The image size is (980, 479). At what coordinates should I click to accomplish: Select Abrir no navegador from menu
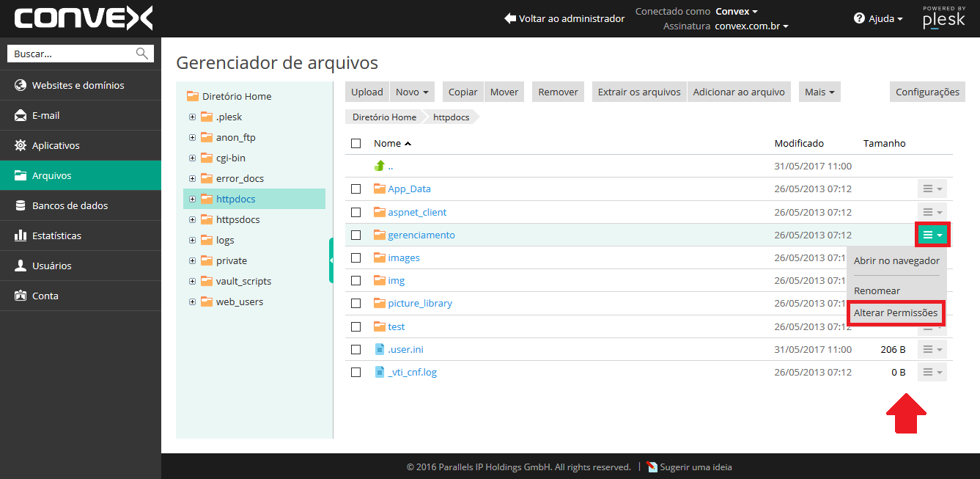tap(896, 260)
